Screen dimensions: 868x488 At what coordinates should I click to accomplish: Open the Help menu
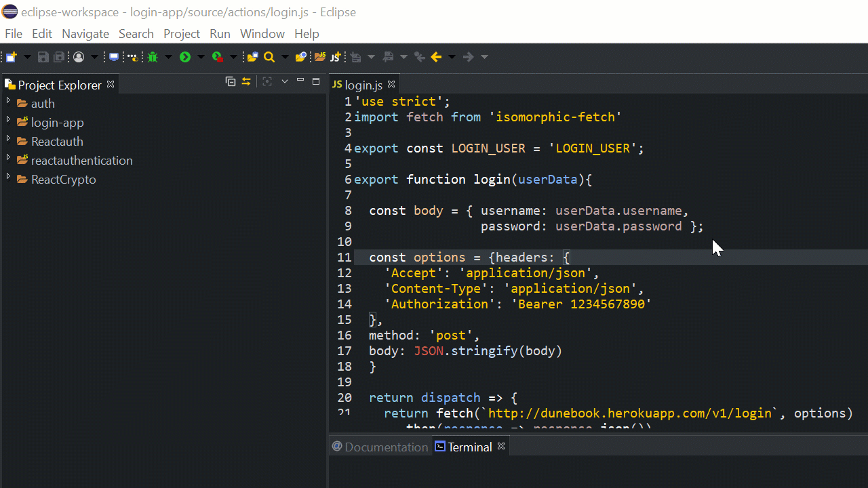tap(307, 33)
